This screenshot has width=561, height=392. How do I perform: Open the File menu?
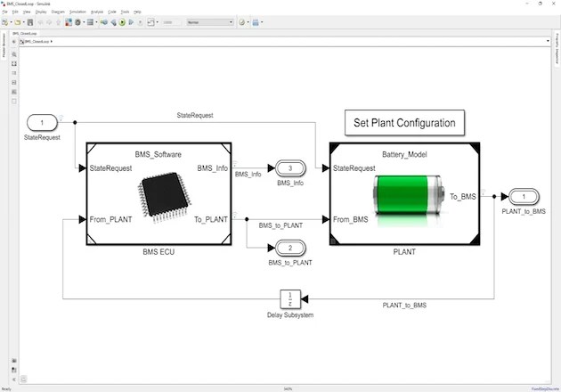click(x=4, y=12)
